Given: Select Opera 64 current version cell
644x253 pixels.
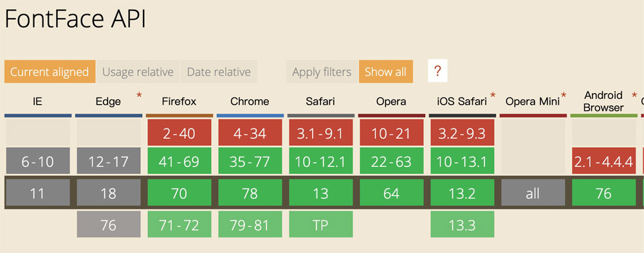Looking at the screenshot, I should (391, 193).
